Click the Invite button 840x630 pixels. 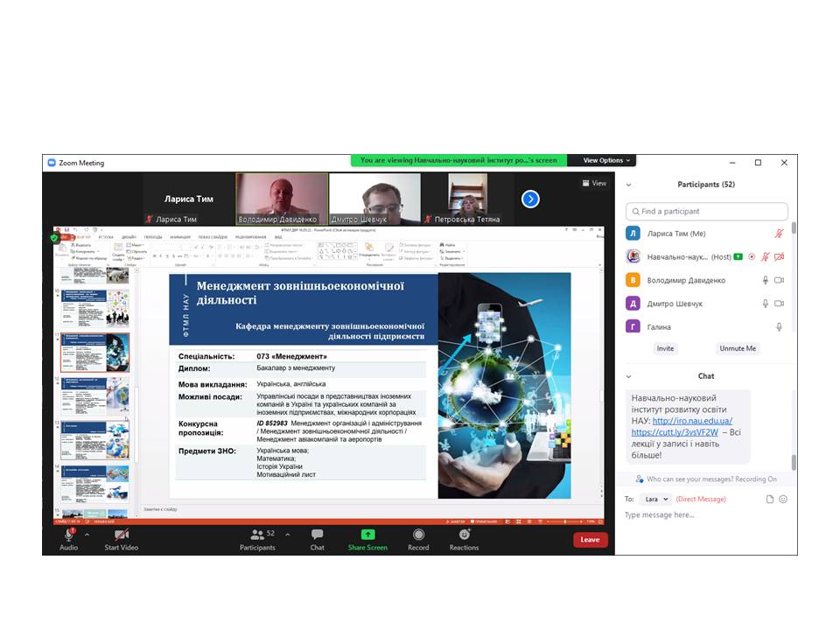click(666, 348)
